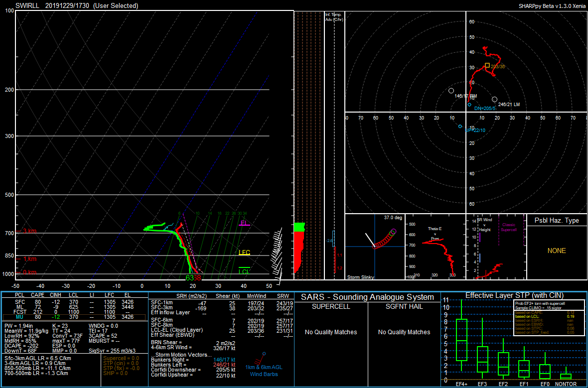Click the Classic Supercell label in SR Wind inset

pos(508,227)
